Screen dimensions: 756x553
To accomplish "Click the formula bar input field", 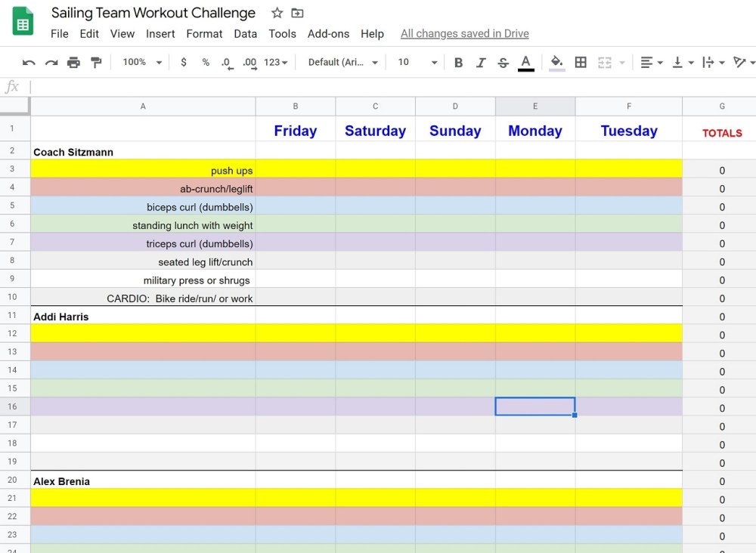I will (x=378, y=87).
